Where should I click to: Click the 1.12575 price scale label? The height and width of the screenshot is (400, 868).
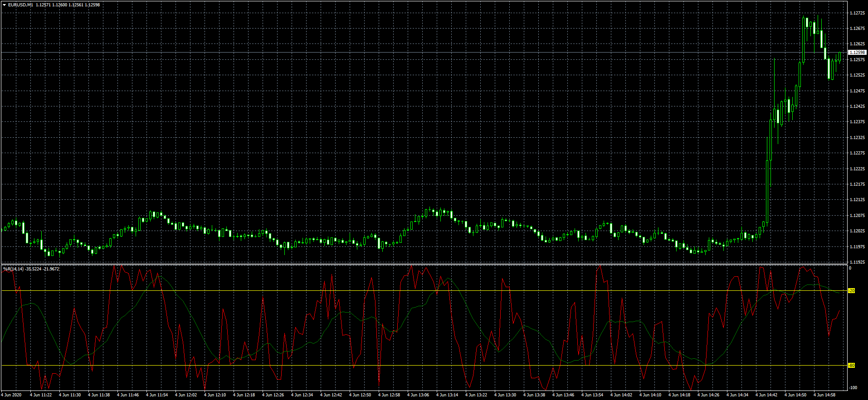point(857,60)
